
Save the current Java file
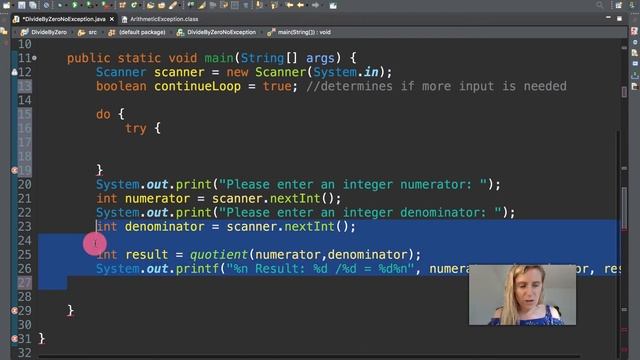(22, 5)
